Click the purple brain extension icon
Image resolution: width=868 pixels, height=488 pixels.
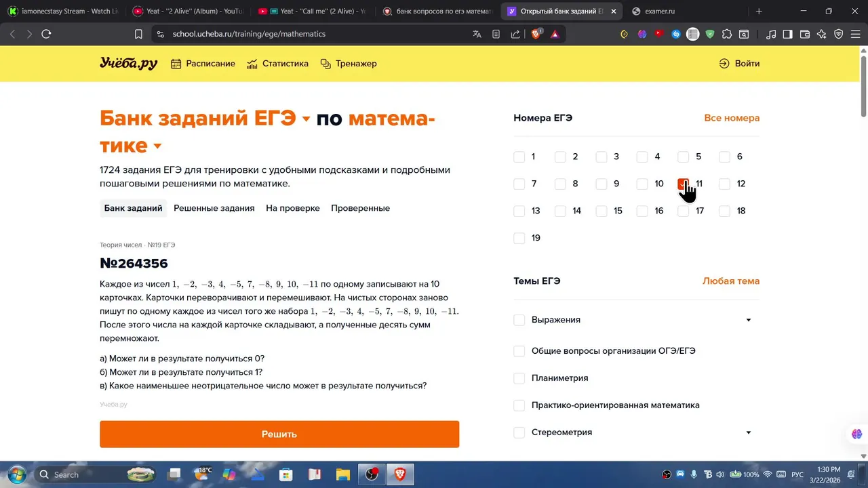pos(642,34)
